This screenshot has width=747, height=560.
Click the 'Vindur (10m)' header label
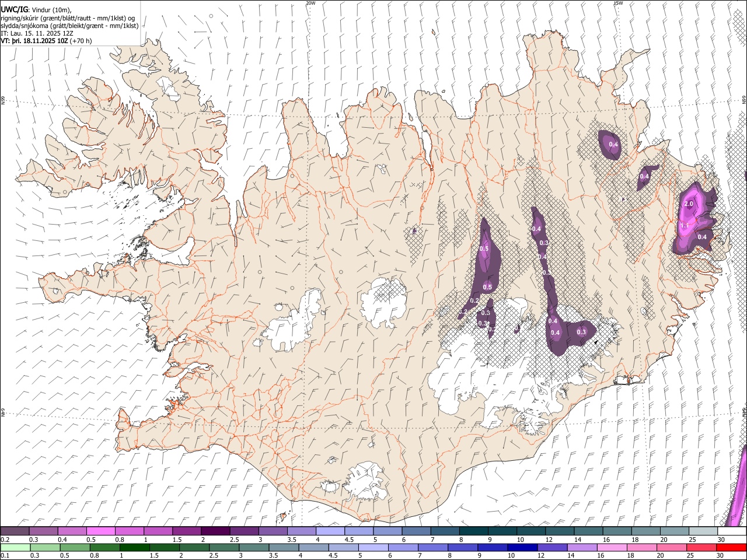[51, 10]
